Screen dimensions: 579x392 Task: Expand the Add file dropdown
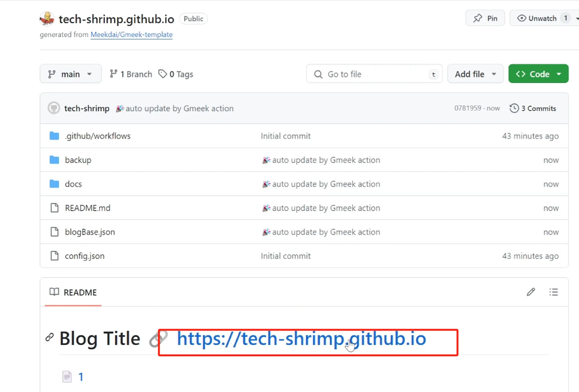(x=475, y=74)
